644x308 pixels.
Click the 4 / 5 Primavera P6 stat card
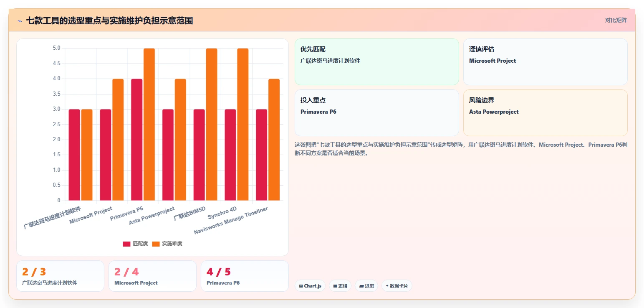pyautogui.click(x=245, y=276)
